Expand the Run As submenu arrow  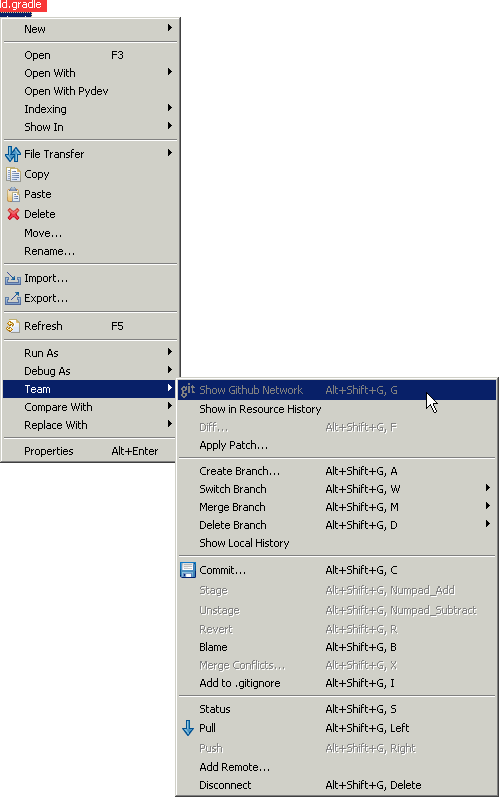[170, 352]
